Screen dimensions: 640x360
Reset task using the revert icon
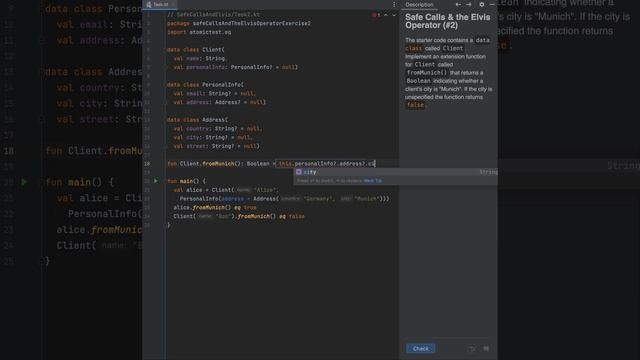pyautogui.click(x=472, y=349)
